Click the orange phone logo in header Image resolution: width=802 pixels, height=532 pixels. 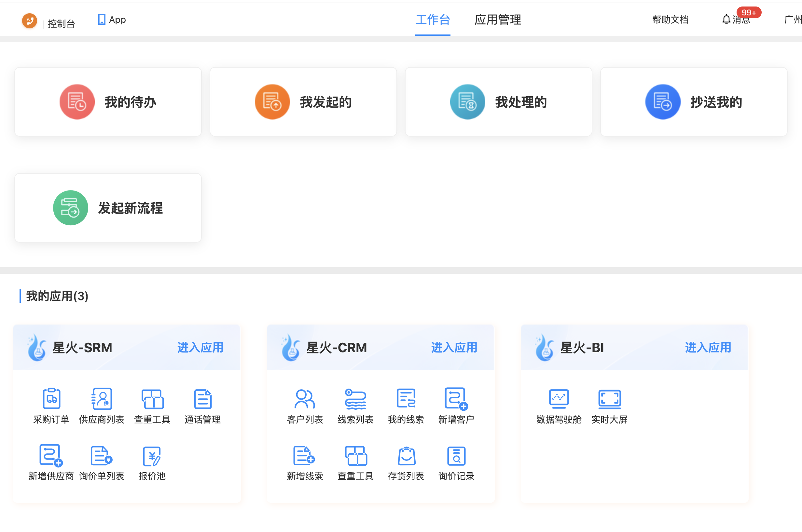tap(30, 21)
